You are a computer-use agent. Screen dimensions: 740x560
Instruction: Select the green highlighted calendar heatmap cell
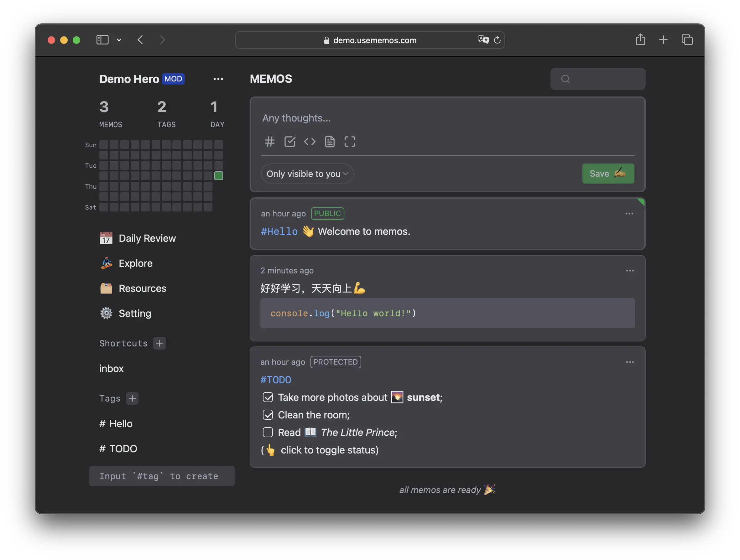(218, 176)
